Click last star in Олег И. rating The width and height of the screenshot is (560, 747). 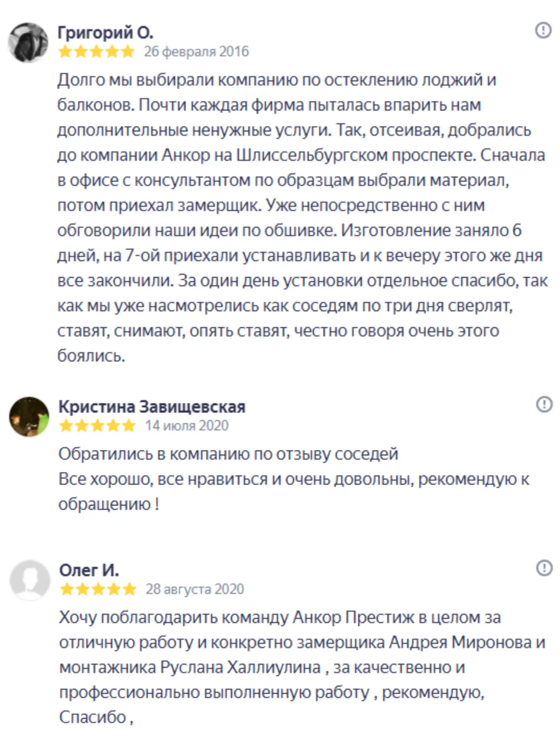(x=129, y=589)
